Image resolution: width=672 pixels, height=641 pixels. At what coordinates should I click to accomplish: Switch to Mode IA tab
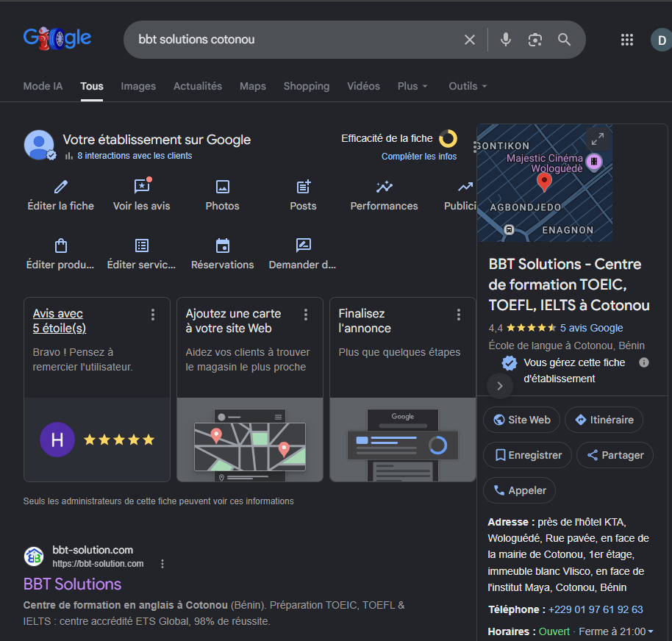[43, 86]
